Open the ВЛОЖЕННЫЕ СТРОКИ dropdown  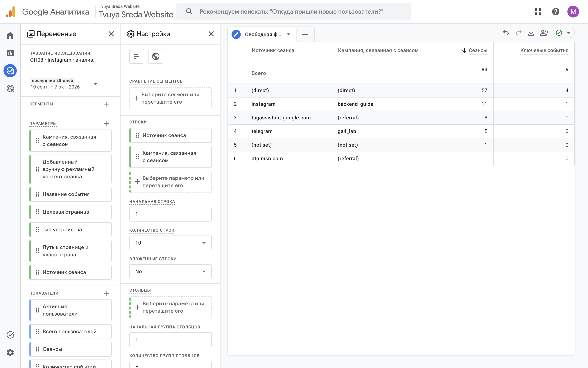[x=170, y=271]
